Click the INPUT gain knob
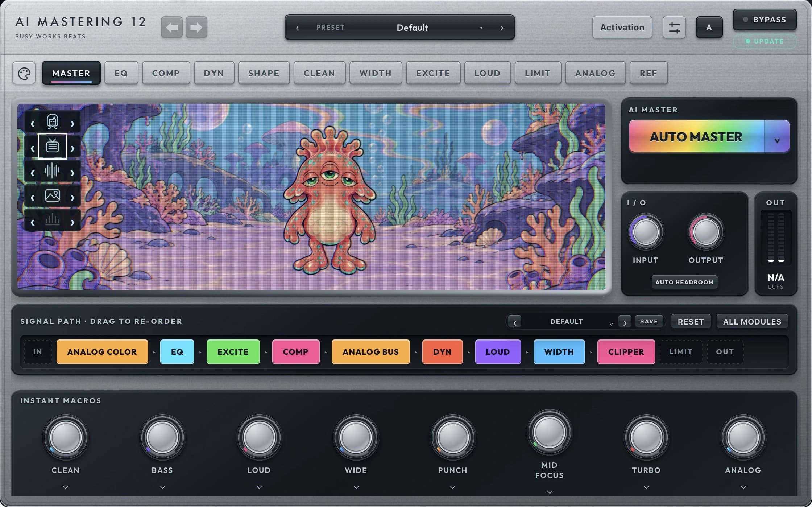This screenshot has height=507, width=812. (x=646, y=232)
